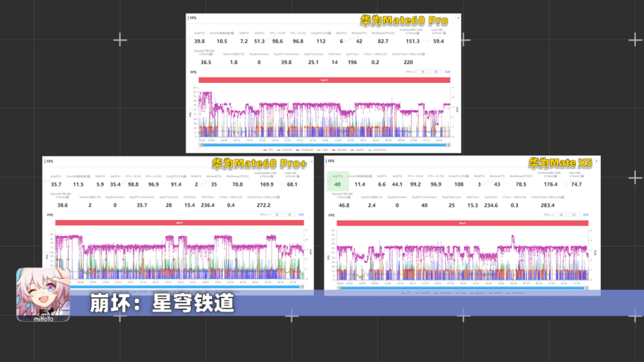644x362 pixels.
Task: Click right handle of Mate60 Pro time range slider
Action: pos(448,145)
